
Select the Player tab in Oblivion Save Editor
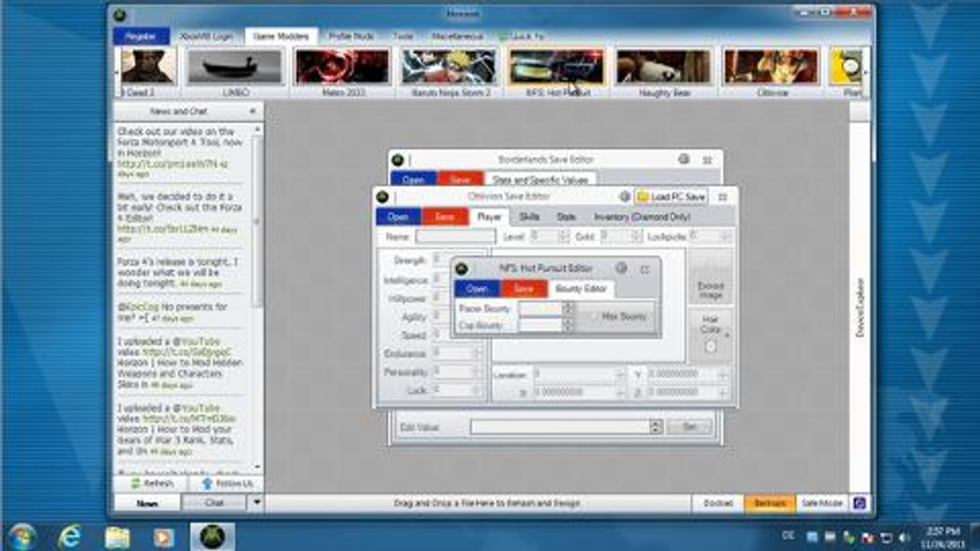[489, 217]
